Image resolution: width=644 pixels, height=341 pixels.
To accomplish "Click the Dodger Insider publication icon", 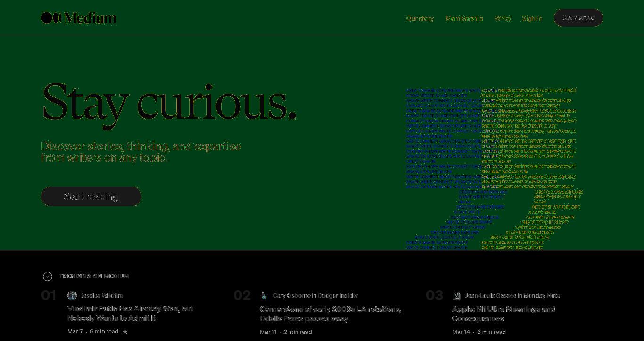I will click(x=264, y=296).
